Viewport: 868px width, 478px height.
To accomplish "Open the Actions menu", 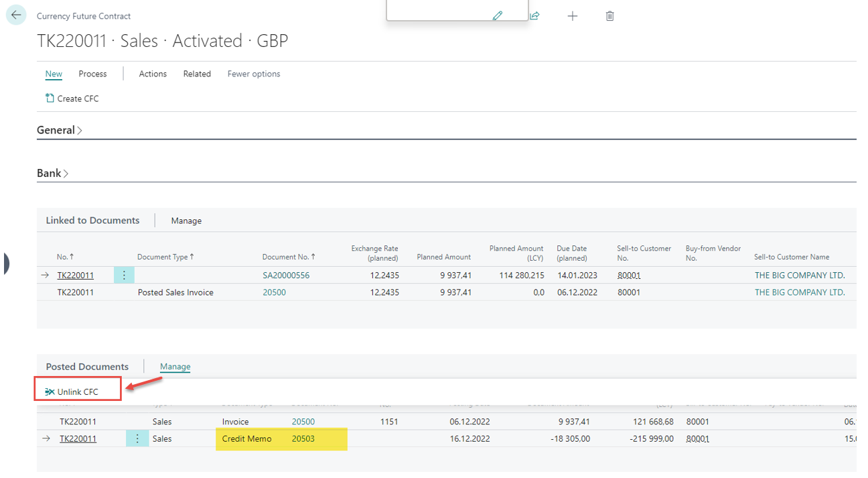I will point(153,74).
